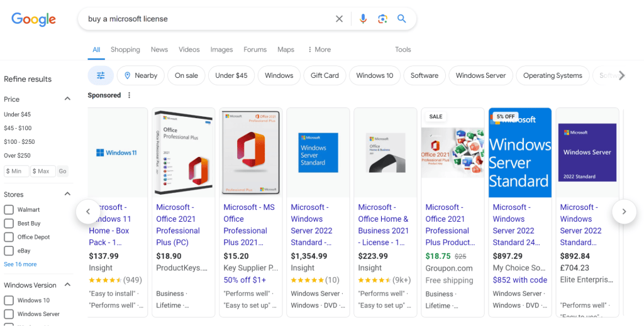Click the magnifying glass search button
Screen dimensions: 644x326
click(402, 19)
